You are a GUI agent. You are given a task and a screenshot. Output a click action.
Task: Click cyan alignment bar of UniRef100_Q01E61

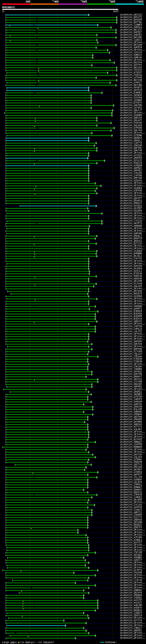click(58, 206)
